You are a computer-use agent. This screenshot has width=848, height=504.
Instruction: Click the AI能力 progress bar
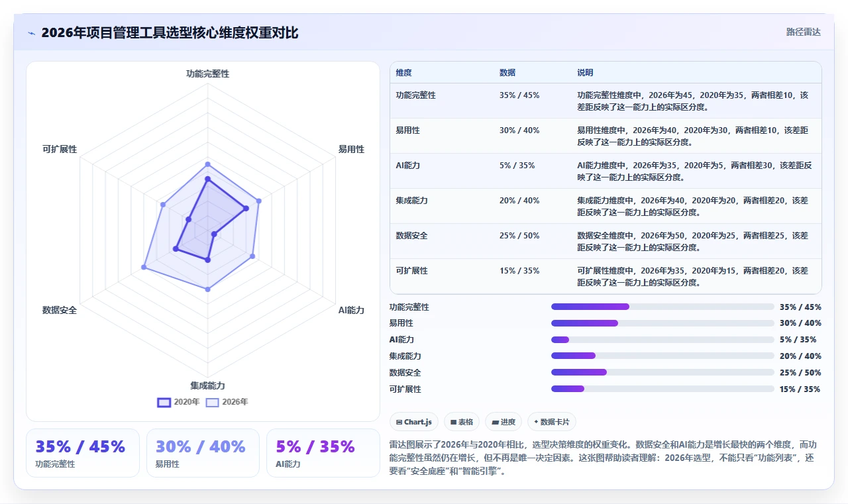[x=662, y=340]
